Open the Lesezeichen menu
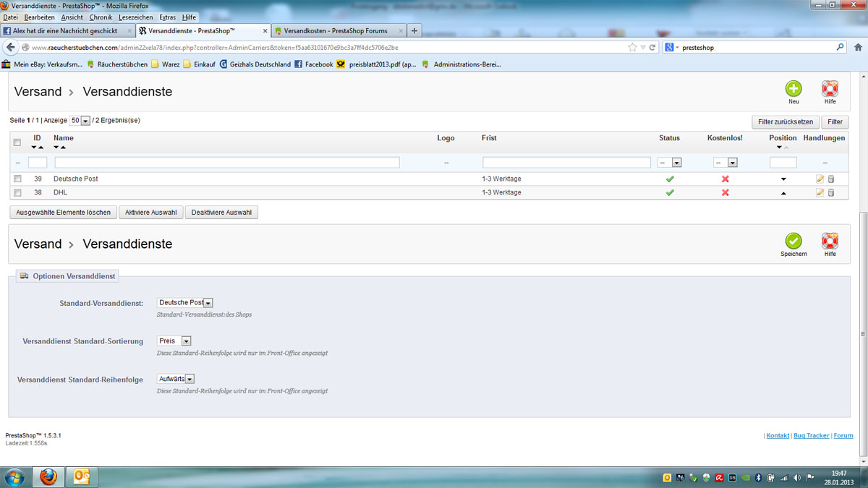Image resolution: width=868 pixels, height=488 pixels. 137,17
